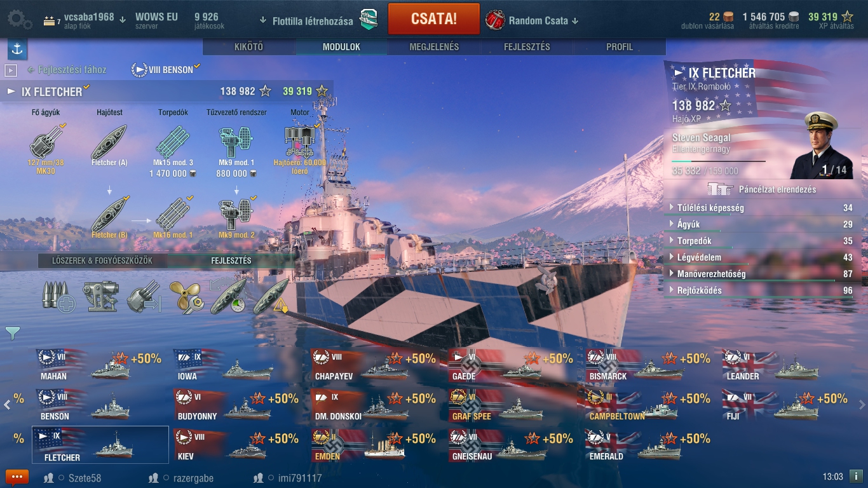The width and height of the screenshot is (868, 488).
Task: Toggle the Páncélzat elrendezés armor view
Action: coord(763,189)
